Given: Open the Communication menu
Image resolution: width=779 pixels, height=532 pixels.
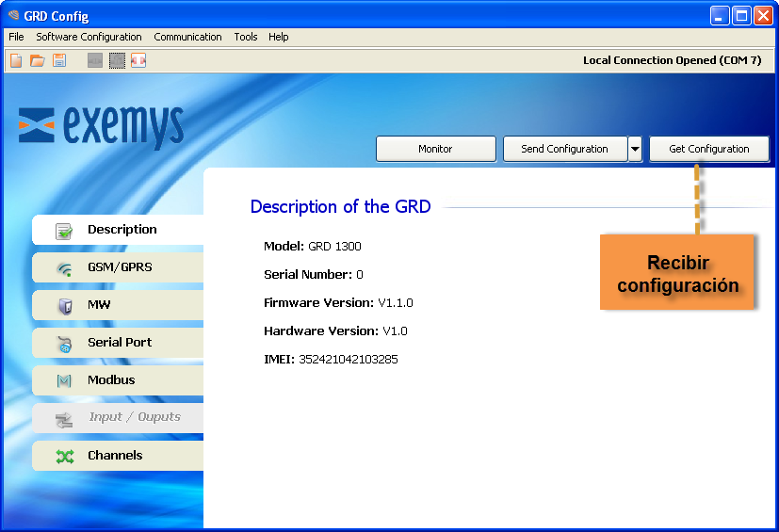Looking at the screenshot, I should 187,37.
